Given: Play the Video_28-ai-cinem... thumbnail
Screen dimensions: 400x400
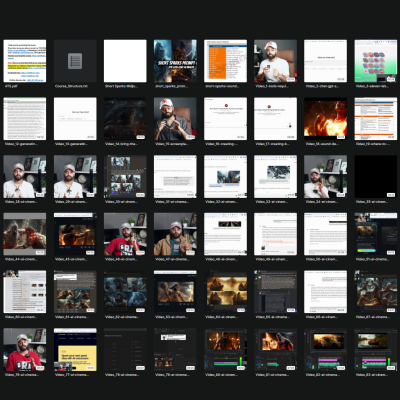Looking at the screenshot, I should click(x=25, y=176).
